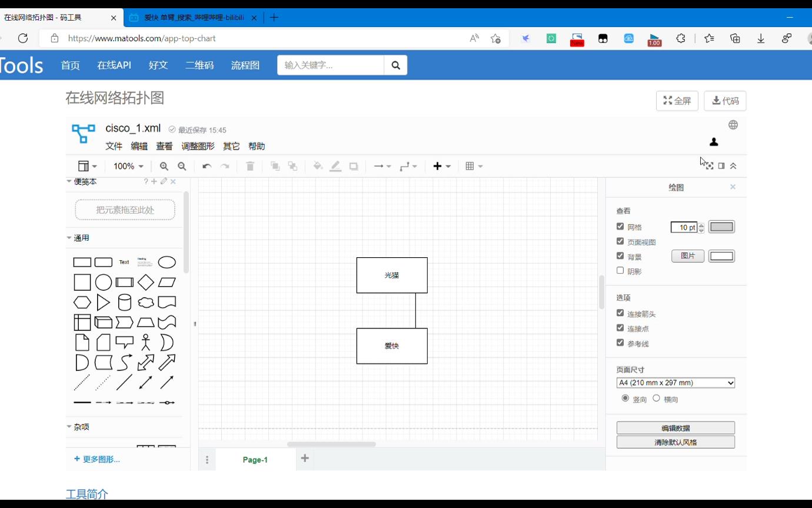Open the connection arrow style dropdown
Screen dimensions: 812x508
point(382,167)
